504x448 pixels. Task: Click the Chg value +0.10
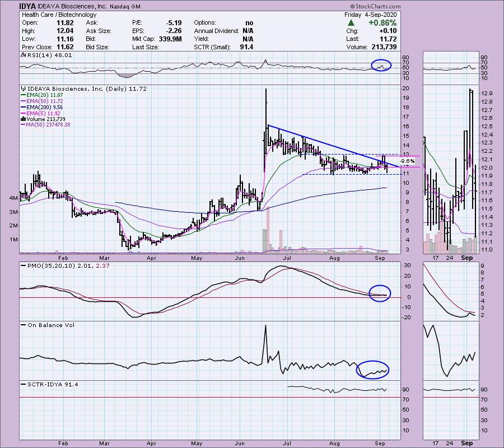coord(389,31)
